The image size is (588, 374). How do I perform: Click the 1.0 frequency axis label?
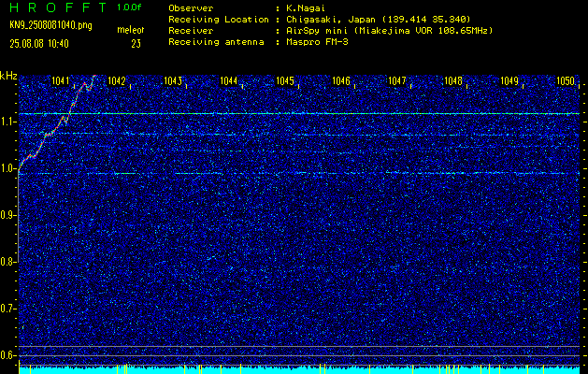(7, 168)
